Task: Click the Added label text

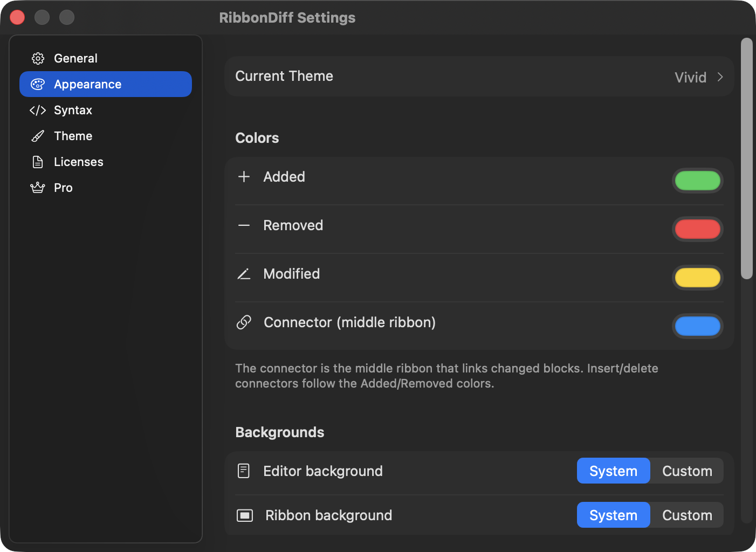Action: tap(284, 177)
